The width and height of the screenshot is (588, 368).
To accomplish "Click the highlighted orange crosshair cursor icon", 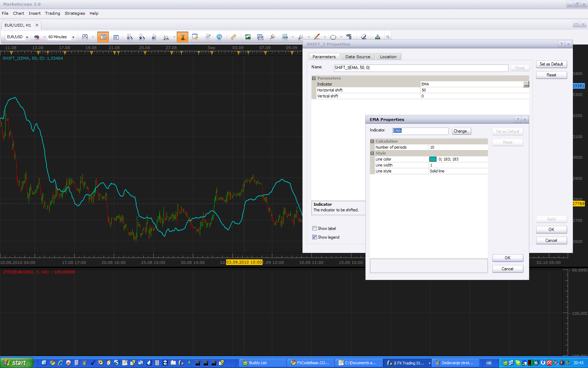I will pyautogui.click(x=183, y=37).
